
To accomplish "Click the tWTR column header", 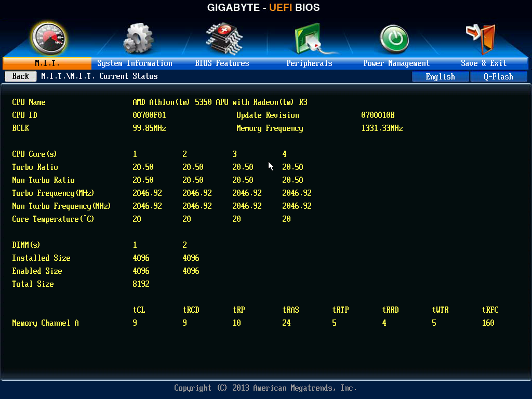I will (x=440, y=310).
